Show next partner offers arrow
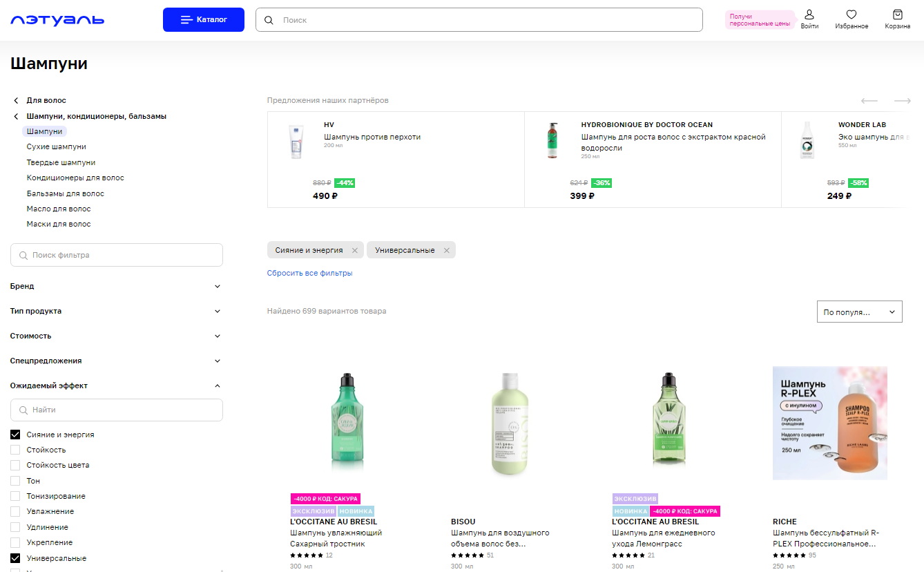The width and height of the screenshot is (924, 572). pos(903,101)
